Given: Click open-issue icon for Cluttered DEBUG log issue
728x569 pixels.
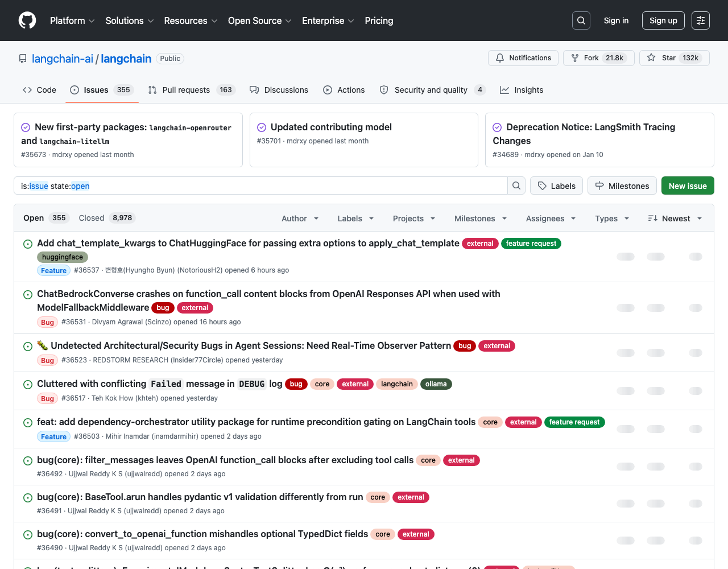Looking at the screenshot, I should [28, 385].
